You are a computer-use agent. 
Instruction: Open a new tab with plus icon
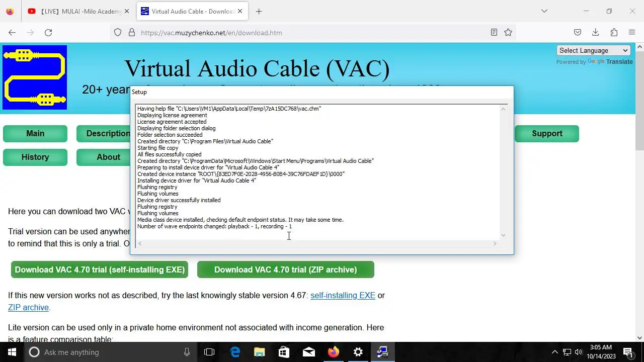[x=259, y=11]
